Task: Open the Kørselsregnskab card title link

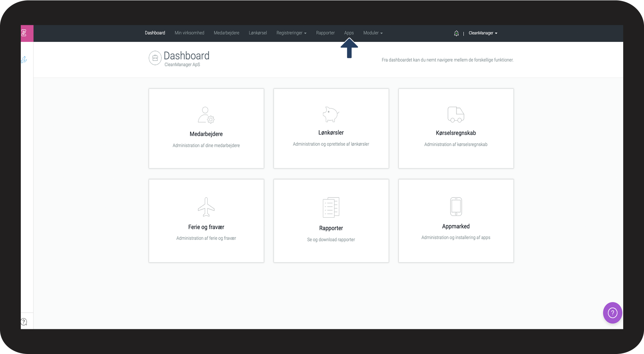Action: pyautogui.click(x=456, y=133)
